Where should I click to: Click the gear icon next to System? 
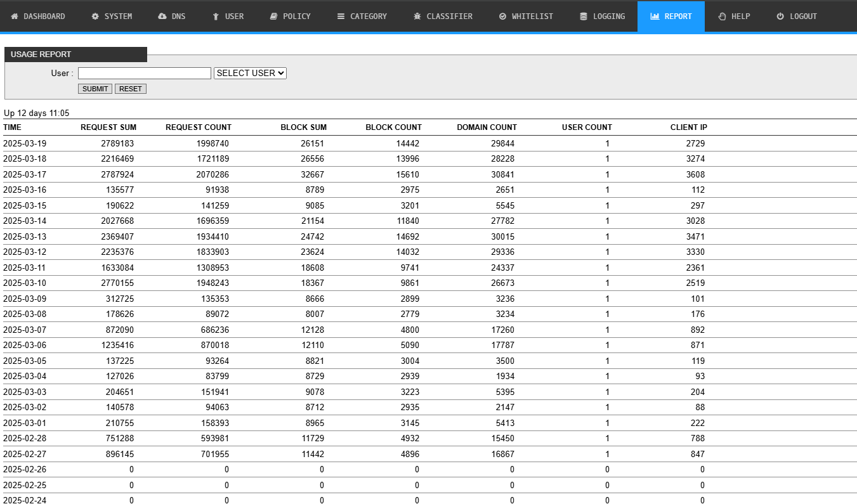coord(95,16)
